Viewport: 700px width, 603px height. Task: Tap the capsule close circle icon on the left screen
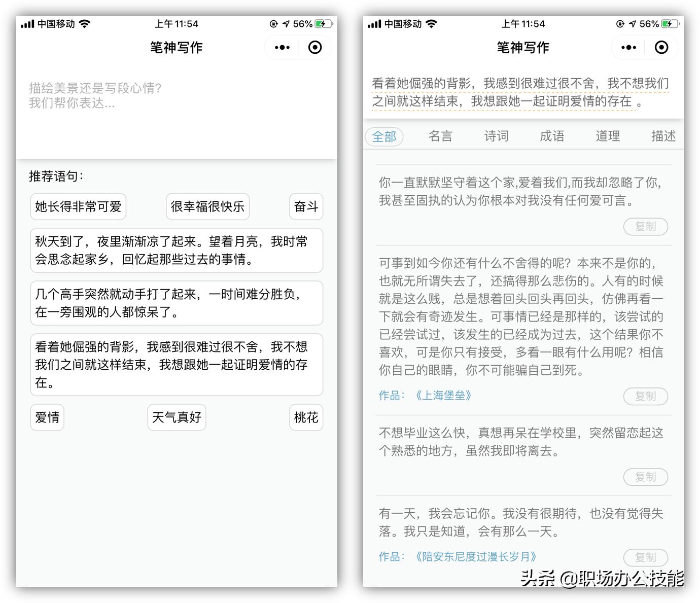[x=314, y=47]
